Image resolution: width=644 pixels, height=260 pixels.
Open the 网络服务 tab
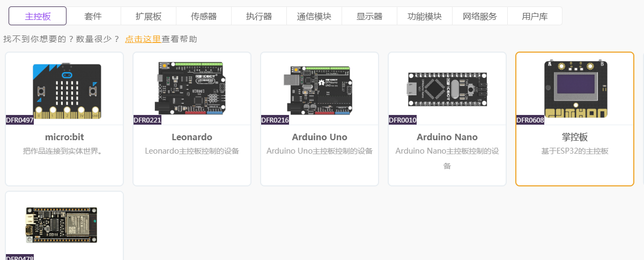pyautogui.click(x=480, y=16)
